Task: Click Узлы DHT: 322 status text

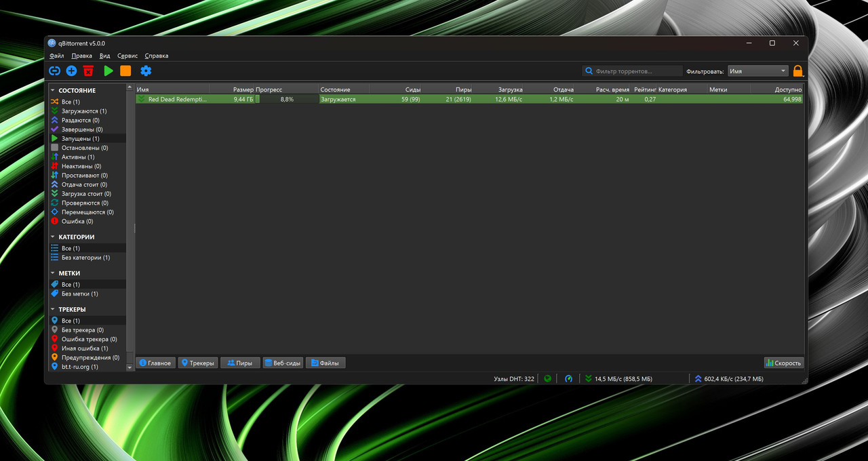Action: click(x=514, y=379)
